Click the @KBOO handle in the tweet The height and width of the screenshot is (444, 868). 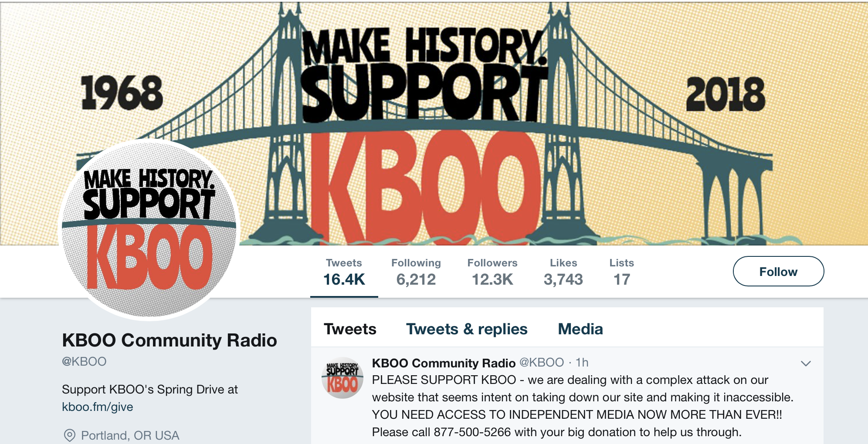(x=542, y=362)
